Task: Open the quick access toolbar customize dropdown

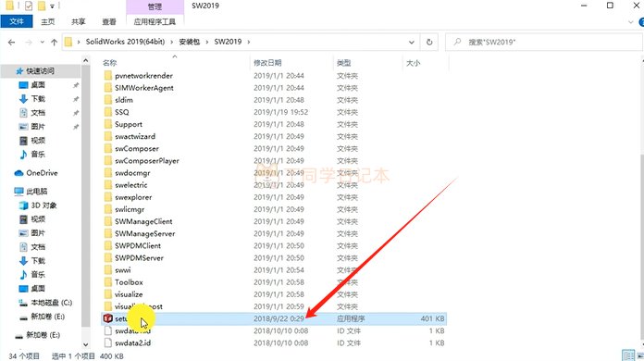Action: coord(52,6)
